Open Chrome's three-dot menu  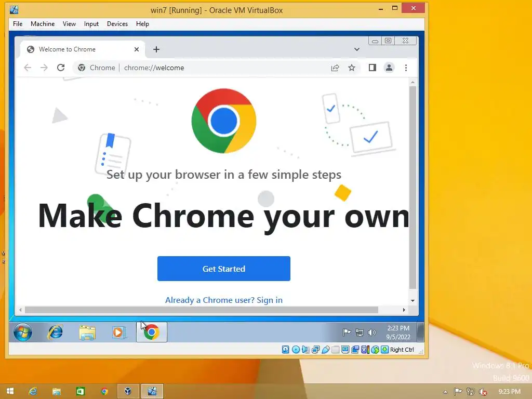pyautogui.click(x=406, y=68)
